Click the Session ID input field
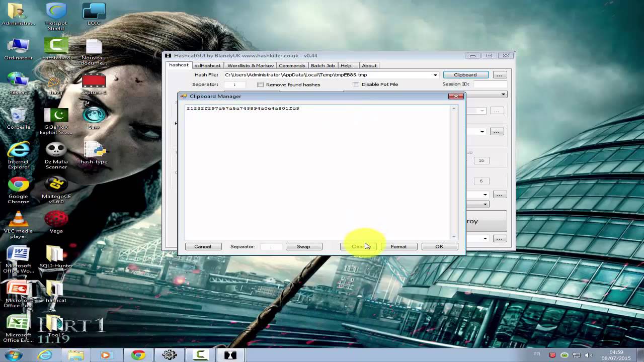The image size is (644, 362). click(490, 84)
